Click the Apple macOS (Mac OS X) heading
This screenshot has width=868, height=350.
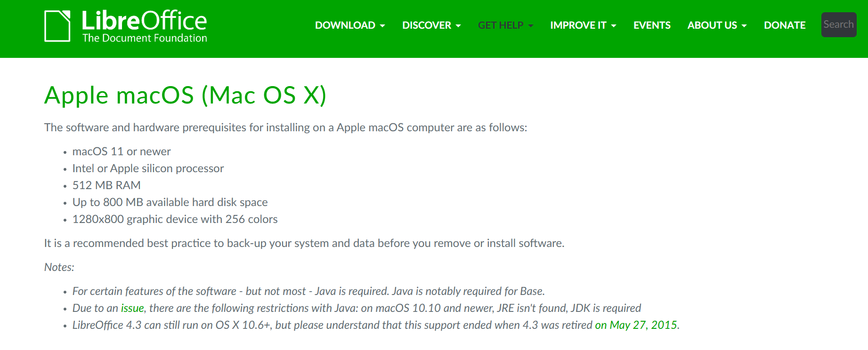point(185,95)
